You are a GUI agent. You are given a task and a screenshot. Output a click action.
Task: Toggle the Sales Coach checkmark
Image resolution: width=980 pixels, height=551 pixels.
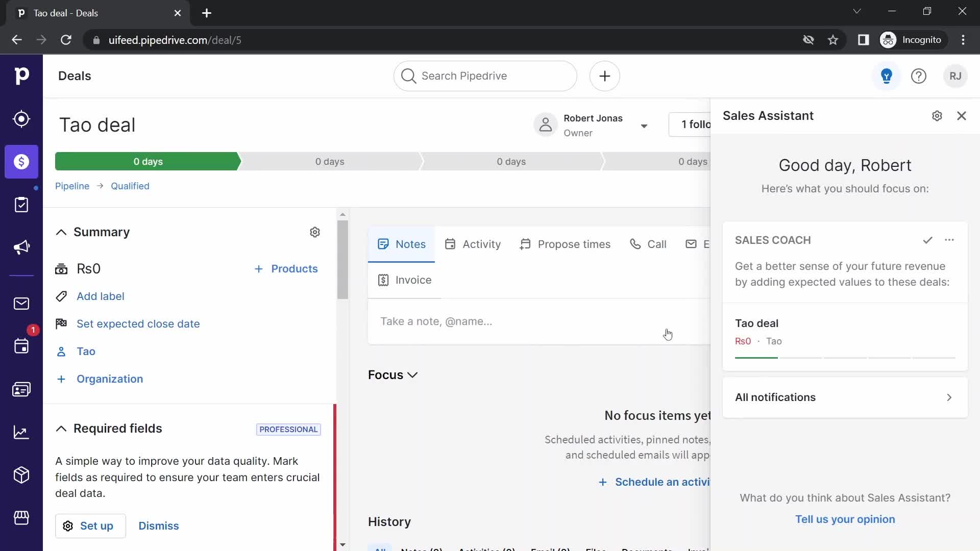click(x=927, y=240)
